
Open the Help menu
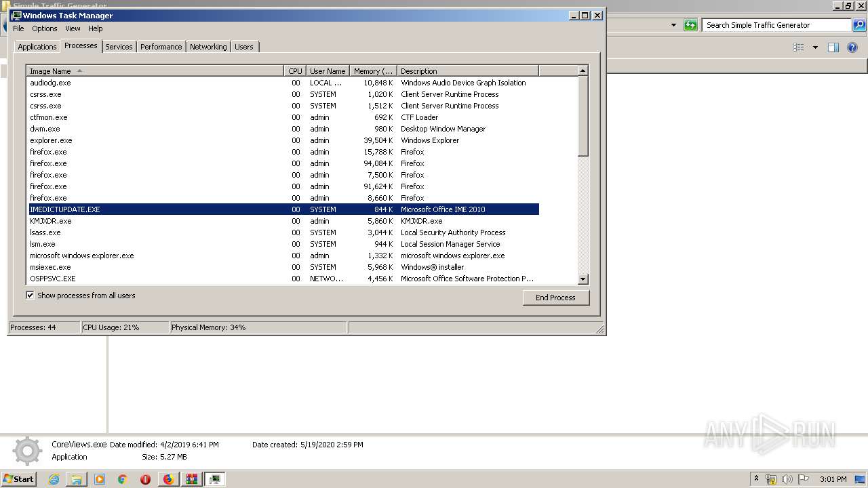coord(96,28)
